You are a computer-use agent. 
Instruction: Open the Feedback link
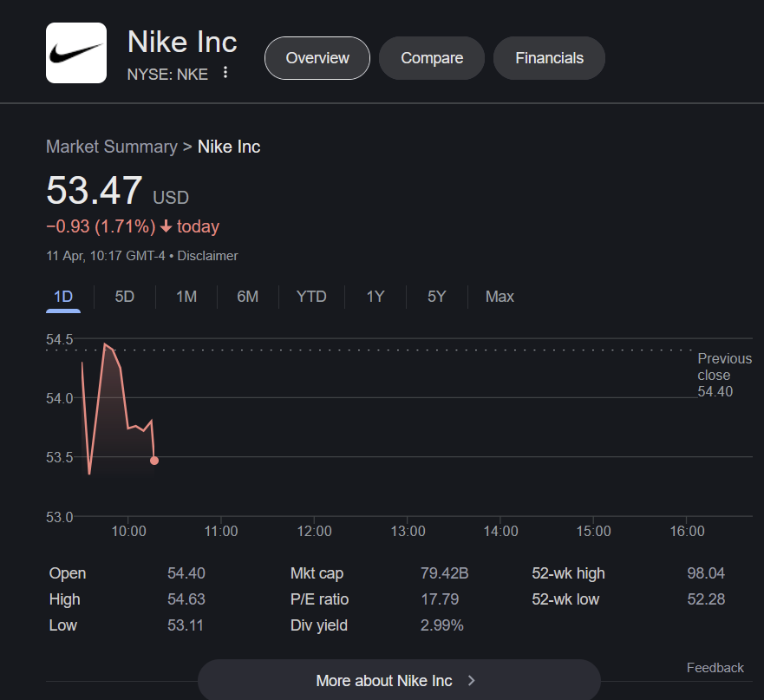(x=715, y=668)
